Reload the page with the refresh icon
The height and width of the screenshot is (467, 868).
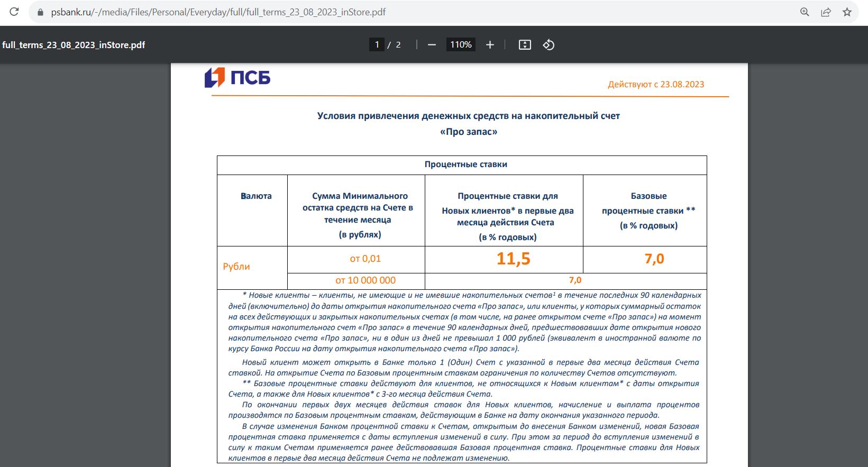click(x=14, y=12)
